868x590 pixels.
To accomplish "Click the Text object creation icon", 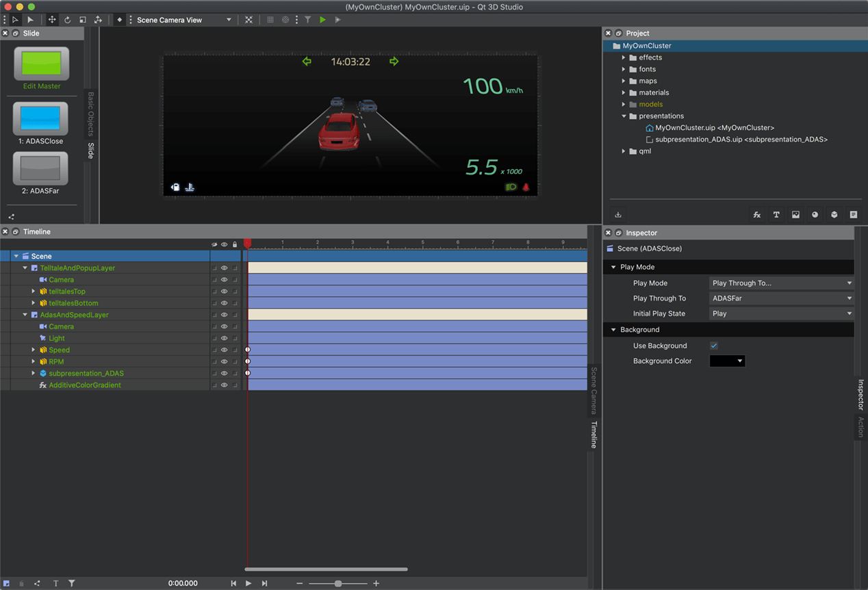I will 776,214.
